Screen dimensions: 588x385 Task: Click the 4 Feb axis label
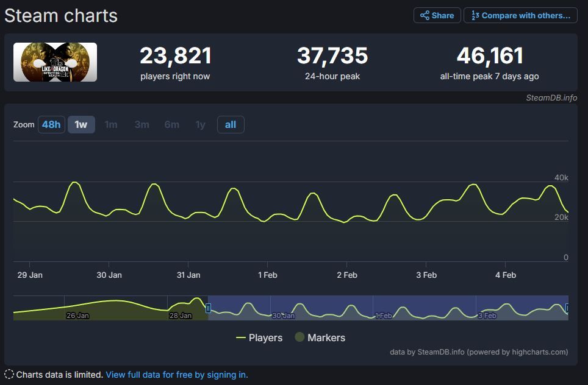pyautogui.click(x=506, y=275)
